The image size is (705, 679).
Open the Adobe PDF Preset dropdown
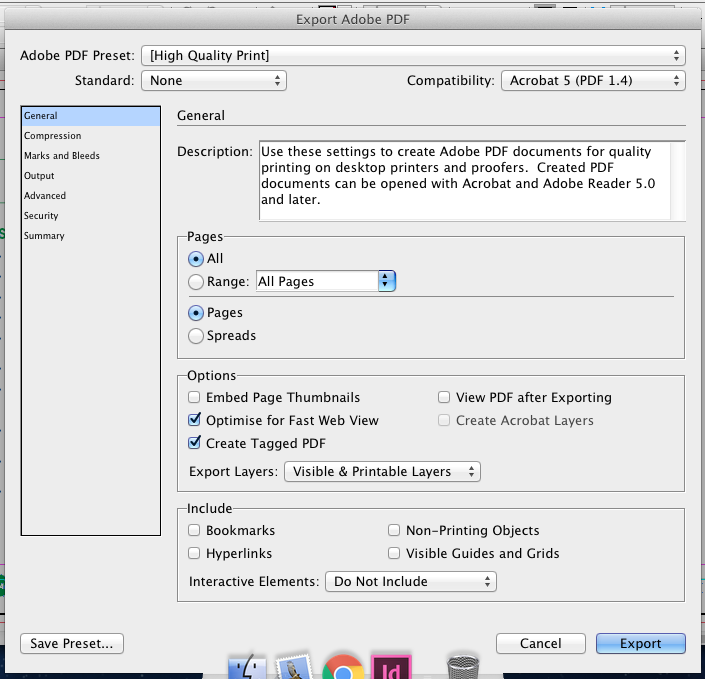[x=413, y=55]
